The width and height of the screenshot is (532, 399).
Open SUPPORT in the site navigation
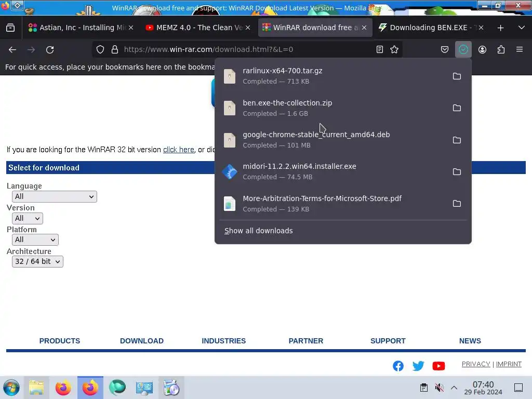click(388, 341)
